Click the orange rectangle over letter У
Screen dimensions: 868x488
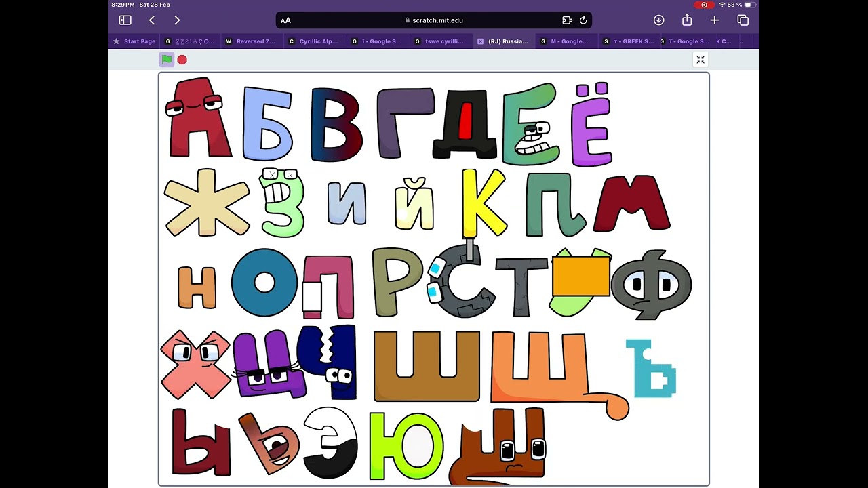tap(581, 276)
